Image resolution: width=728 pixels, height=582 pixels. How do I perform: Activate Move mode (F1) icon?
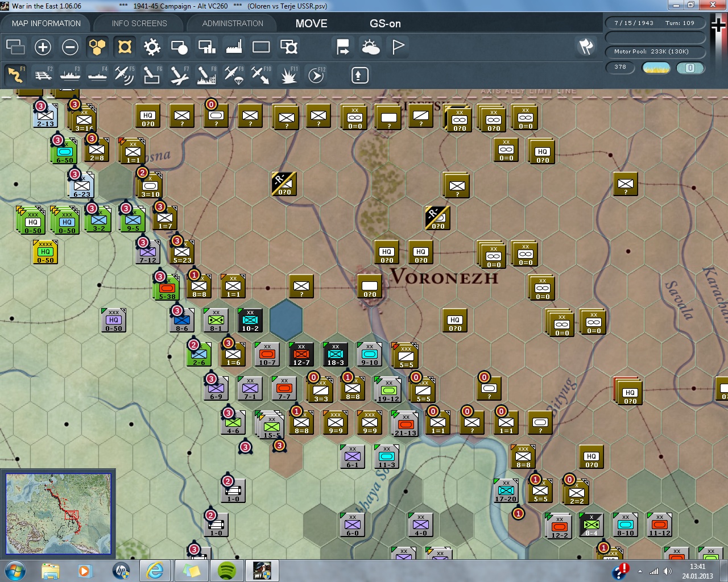(15, 75)
